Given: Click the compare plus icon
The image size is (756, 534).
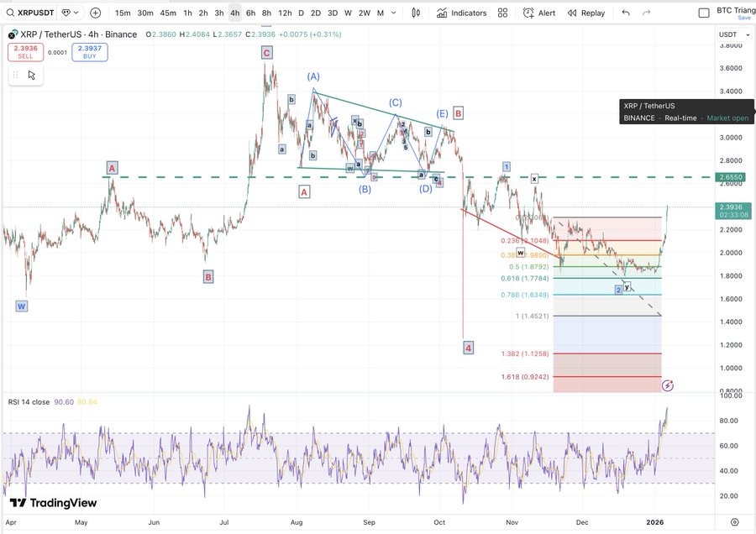Looking at the screenshot, I should 94,13.
